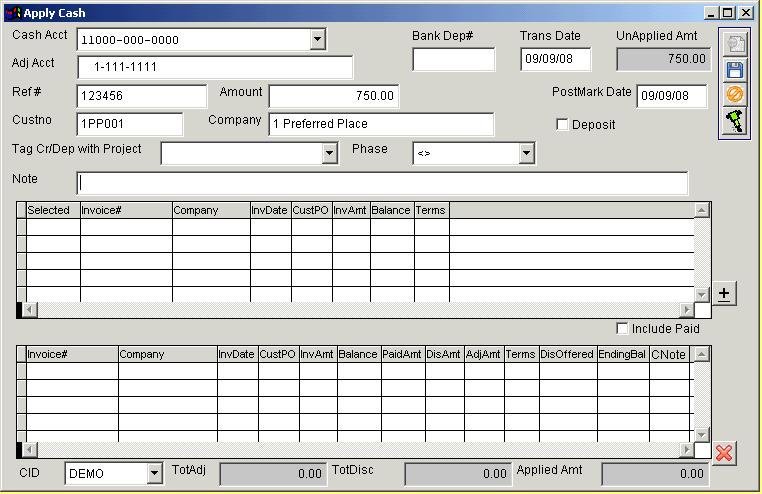Toggle the Deposit checkbox
Viewport: 762px width, 494px height.
(x=562, y=125)
